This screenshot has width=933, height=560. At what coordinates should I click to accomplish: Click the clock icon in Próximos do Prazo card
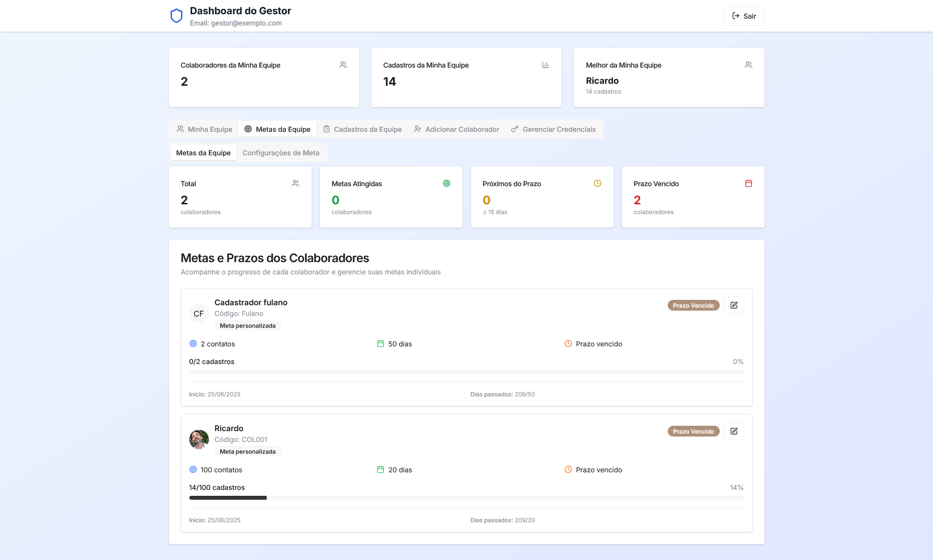pyautogui.click(x=597, y=183)
